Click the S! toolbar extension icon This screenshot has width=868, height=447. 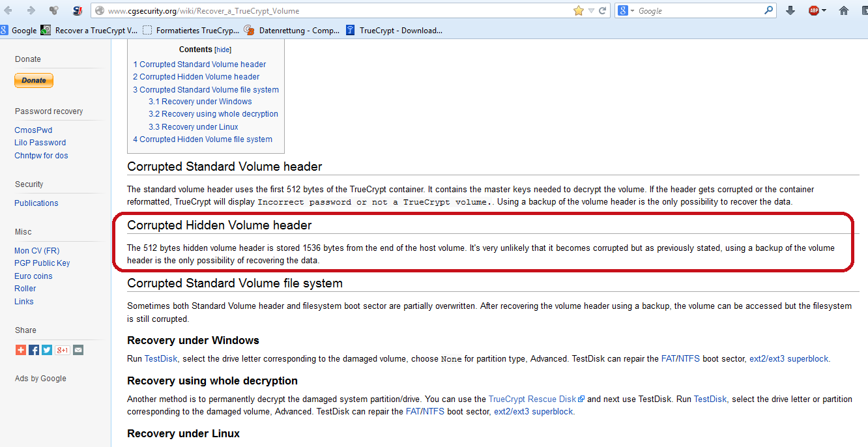[77, 10]
